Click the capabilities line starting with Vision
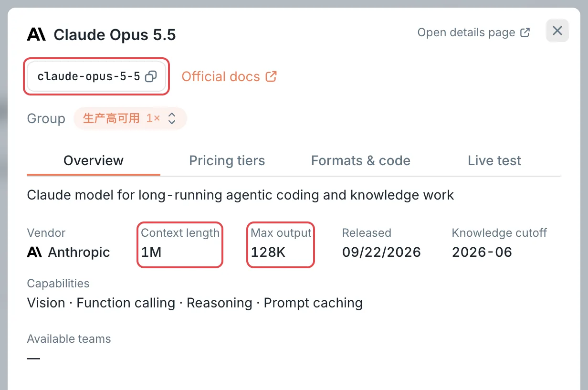This screenshot has width=588, height=390. click(x=195, y=303)
